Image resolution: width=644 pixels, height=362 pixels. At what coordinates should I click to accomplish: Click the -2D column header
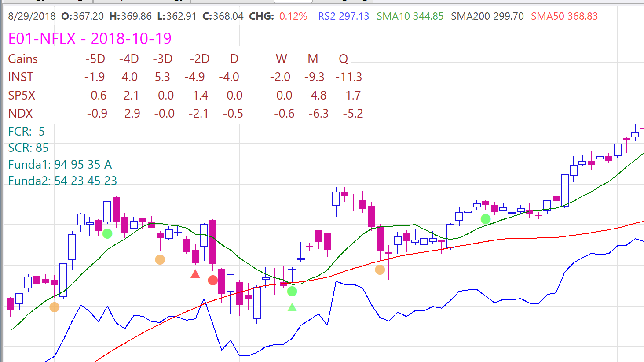[x=199, y=59]
